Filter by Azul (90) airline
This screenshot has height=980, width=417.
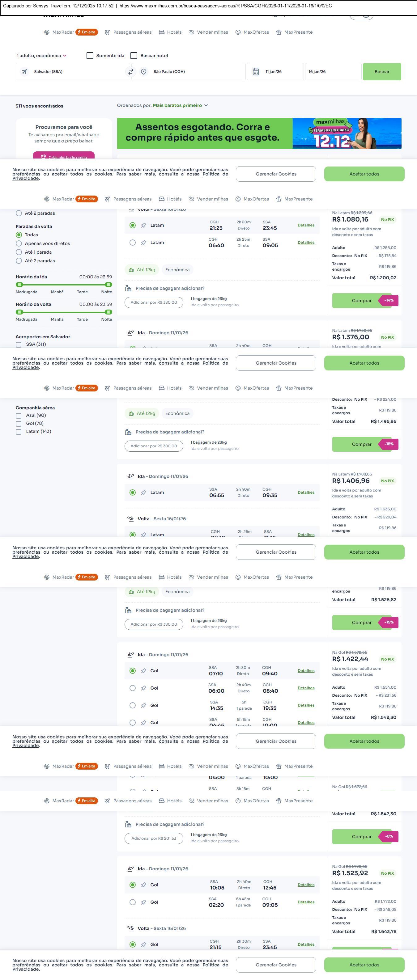click(x=19, y=416)
